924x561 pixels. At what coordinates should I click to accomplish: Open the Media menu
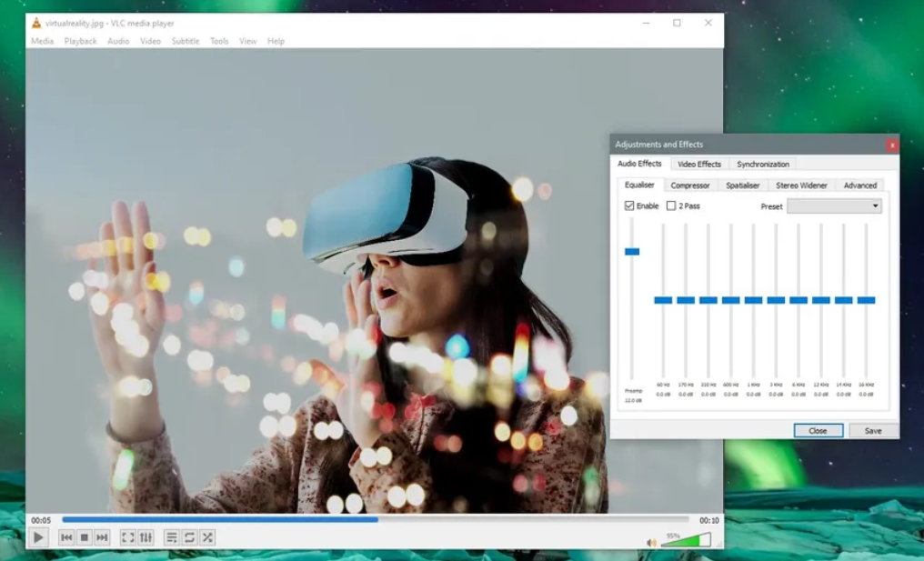43,41
